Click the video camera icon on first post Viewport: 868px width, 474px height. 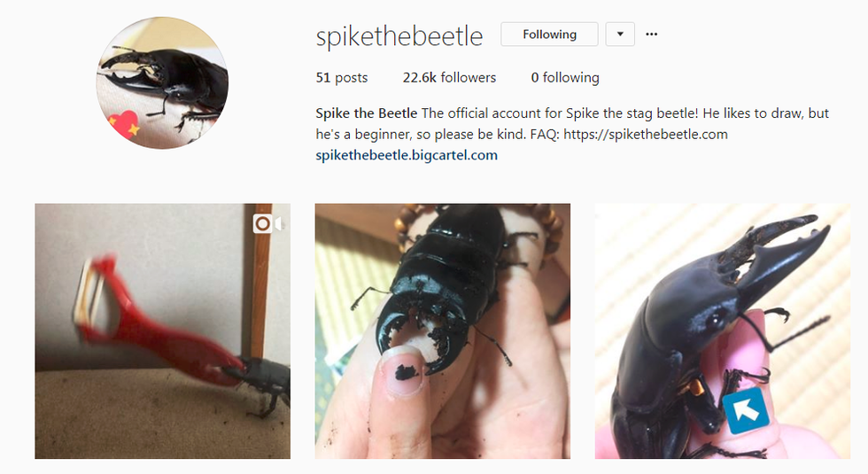click(268, 223)
